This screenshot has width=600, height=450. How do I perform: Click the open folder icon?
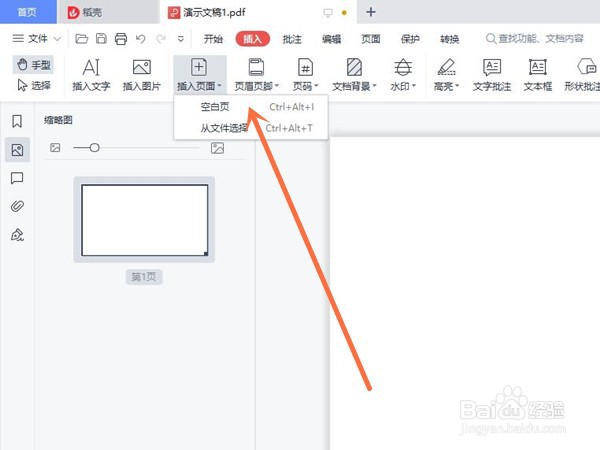click(82, 39)
